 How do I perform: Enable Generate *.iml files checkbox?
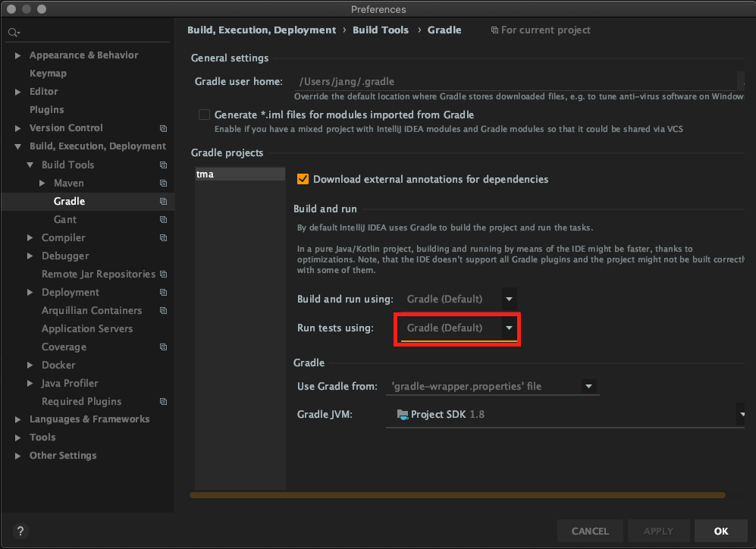point(204,115)
